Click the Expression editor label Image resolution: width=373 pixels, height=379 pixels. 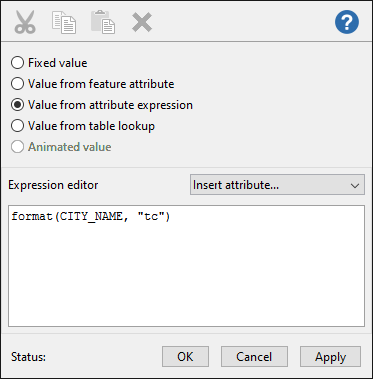53,185
